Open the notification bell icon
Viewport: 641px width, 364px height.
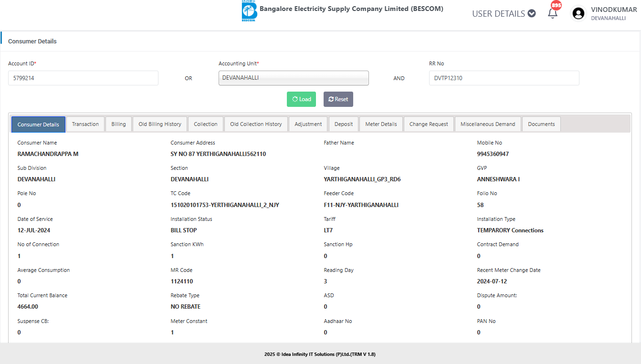coord(552,13)
